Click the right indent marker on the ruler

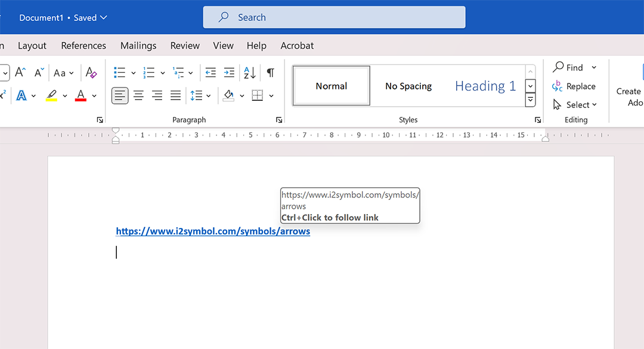546,139
